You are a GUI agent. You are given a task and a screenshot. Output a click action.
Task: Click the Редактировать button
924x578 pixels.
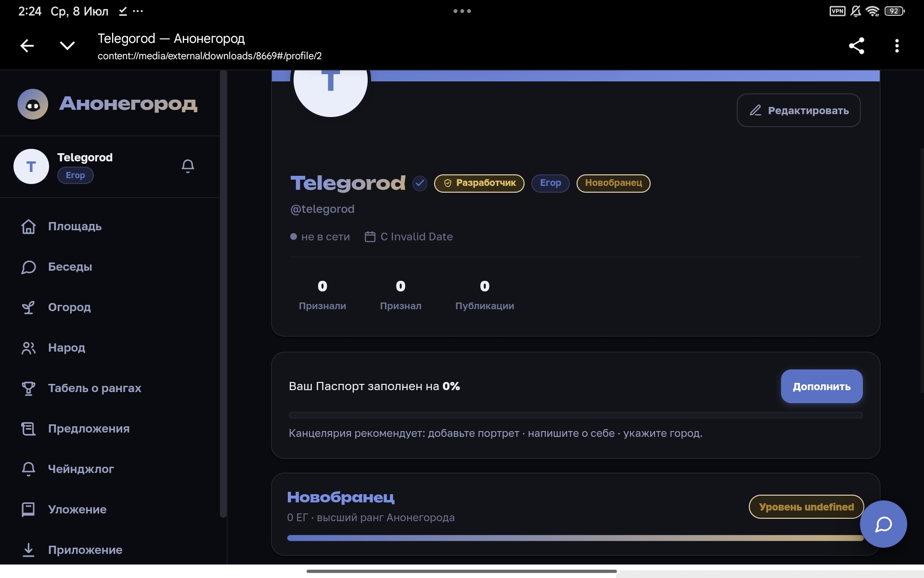tap(798, 110)
